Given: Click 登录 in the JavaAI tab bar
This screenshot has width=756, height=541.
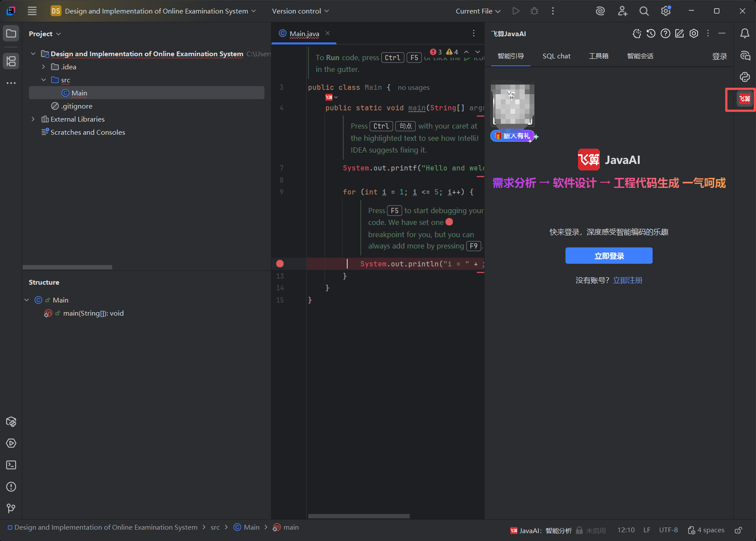Looking at the screenshot, I should tap(719, 56).
